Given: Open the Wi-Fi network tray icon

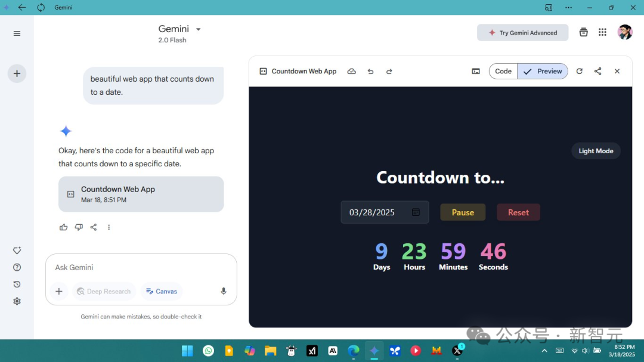Looking at the screenshot, I should 574,351.
